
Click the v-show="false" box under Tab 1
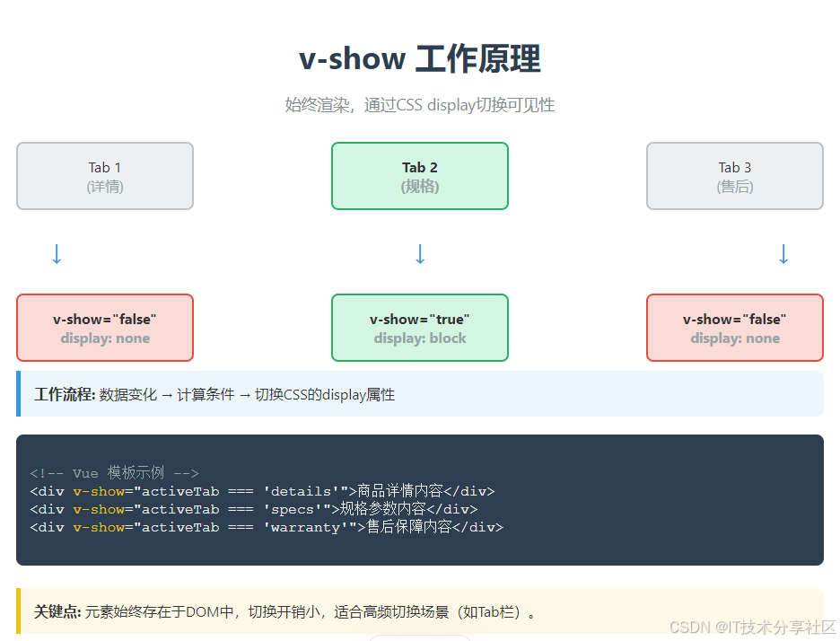[x=105, y=328]
